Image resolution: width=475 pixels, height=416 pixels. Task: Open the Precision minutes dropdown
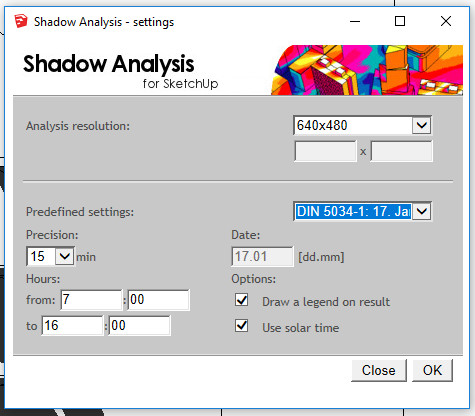coord(64,256)
